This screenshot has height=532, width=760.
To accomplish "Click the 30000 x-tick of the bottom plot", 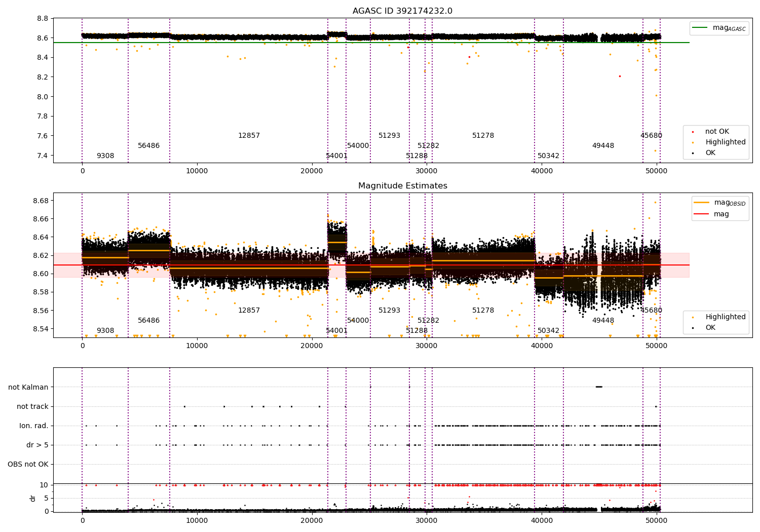I will click(427, 521).
